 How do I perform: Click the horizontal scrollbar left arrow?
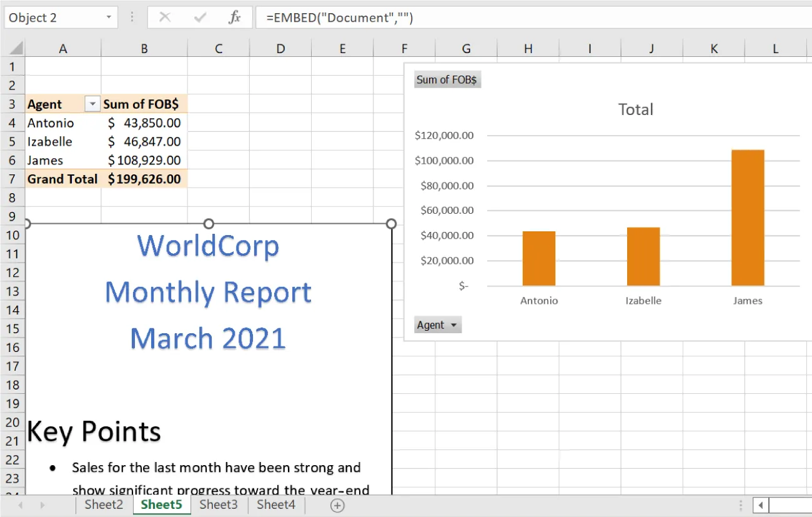[761, 505]
